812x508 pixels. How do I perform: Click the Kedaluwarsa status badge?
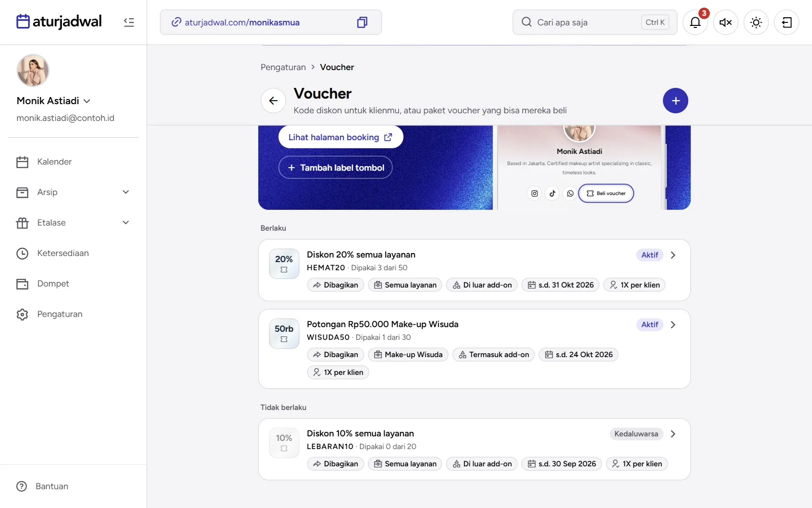pyautogui.click(x=636, y=434)
